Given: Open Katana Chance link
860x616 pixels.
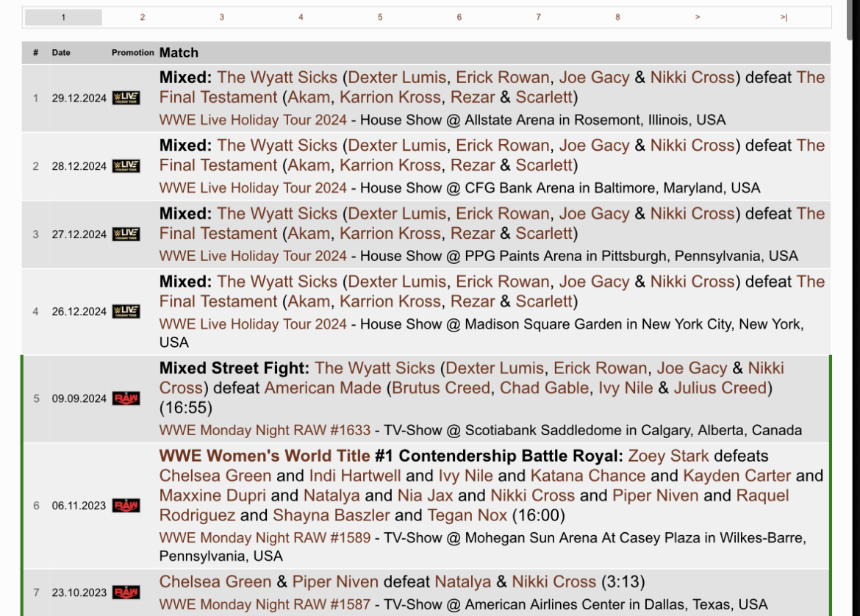Looking at the screenshot, I should [588, 476].
